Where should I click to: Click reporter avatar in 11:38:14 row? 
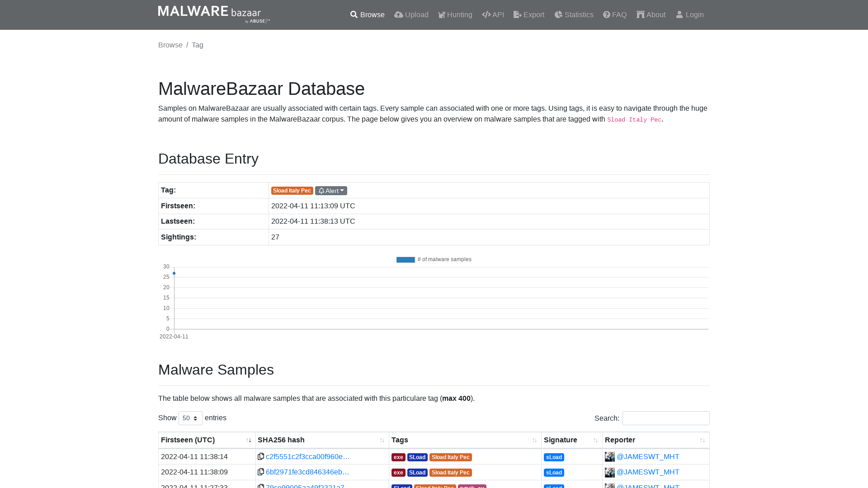coord(610,457)
